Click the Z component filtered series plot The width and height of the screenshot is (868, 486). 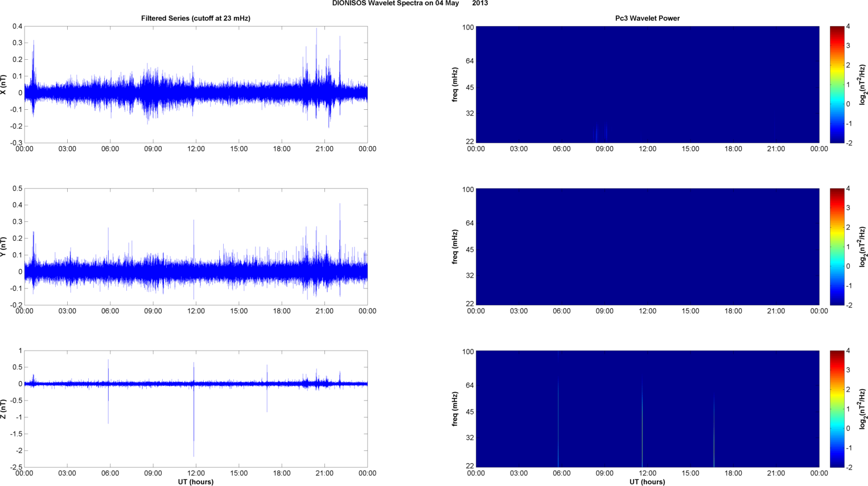(x=196, y=409)
